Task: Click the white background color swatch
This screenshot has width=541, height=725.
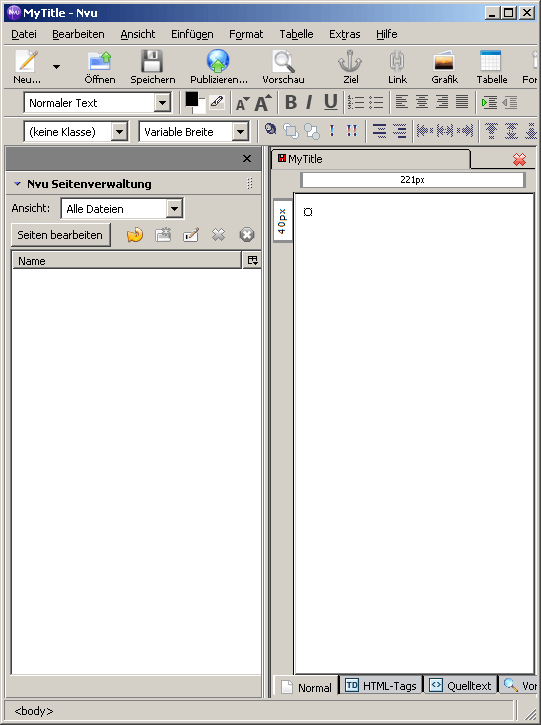Action: (201, 106)
